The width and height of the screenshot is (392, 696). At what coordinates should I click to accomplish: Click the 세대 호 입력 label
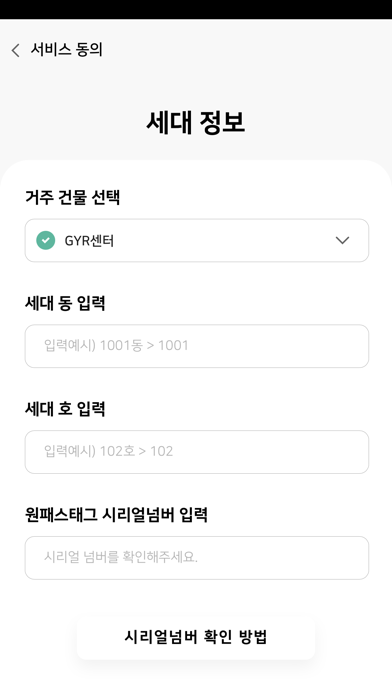[x=65, y=409]
